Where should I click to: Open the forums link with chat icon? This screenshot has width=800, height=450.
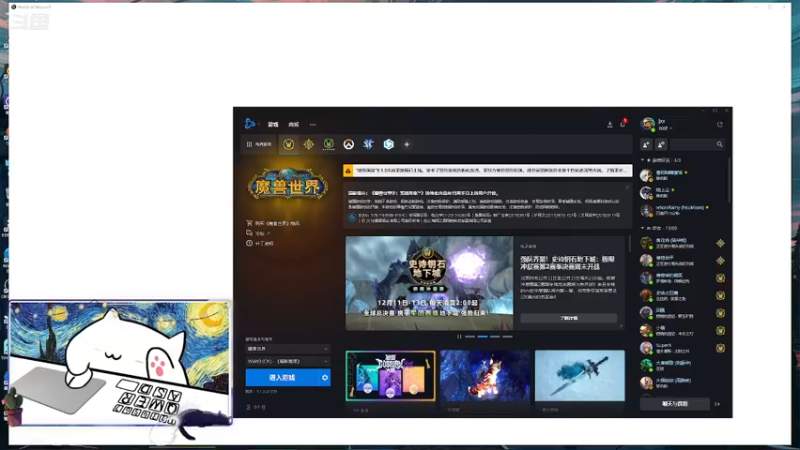click(258, 233)
